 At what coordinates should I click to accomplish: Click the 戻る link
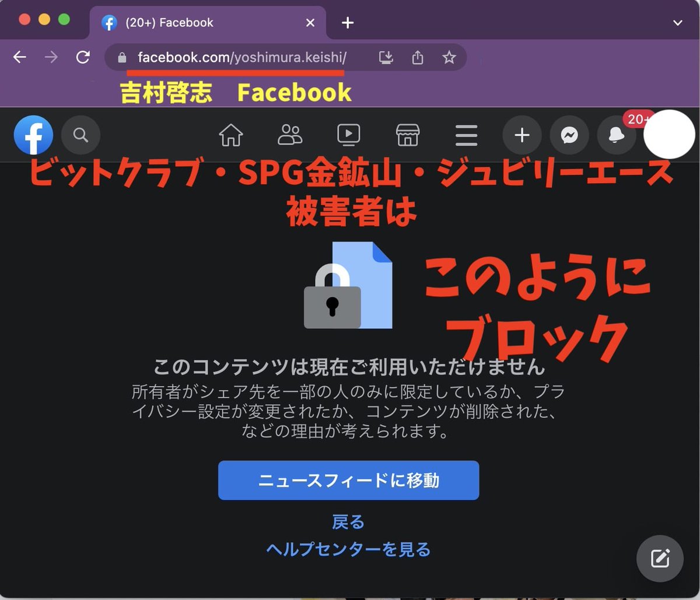point(348,522)
